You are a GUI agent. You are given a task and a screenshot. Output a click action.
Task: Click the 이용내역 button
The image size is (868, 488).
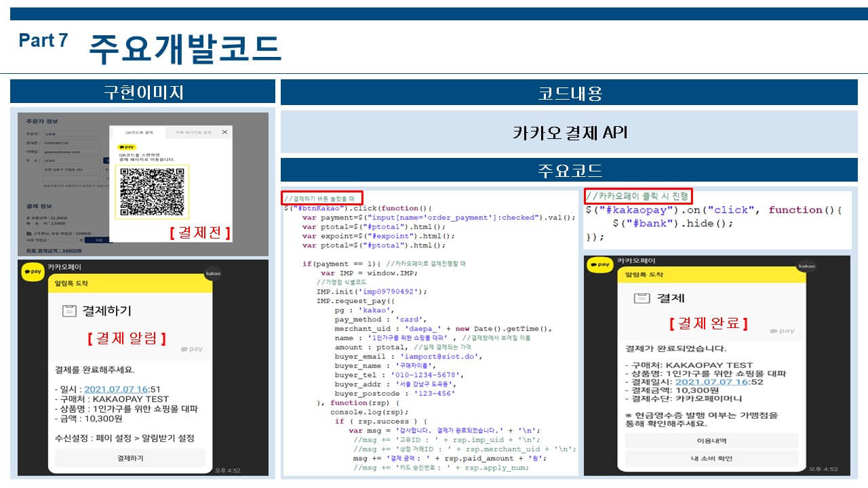pos(711,441)
